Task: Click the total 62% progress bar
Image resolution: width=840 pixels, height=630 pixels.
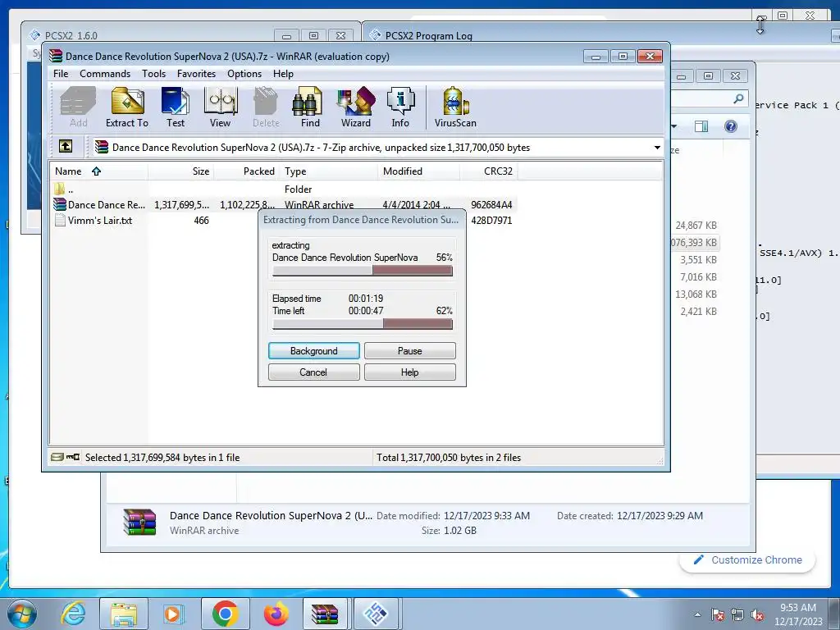Action: [363, 324]
